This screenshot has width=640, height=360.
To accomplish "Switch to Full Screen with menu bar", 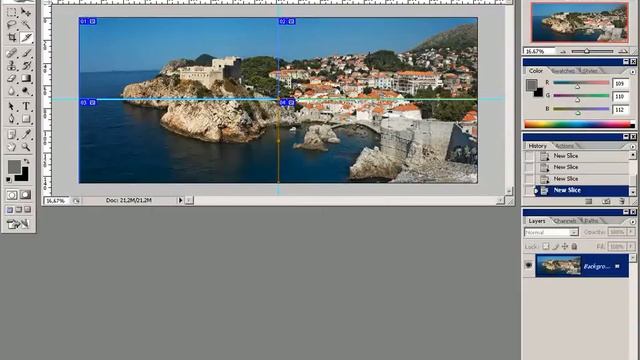I will coord(19,210).
